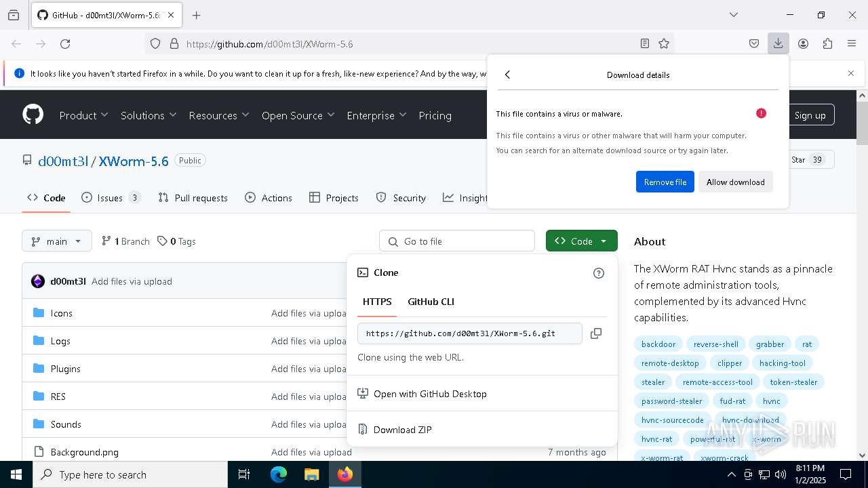Show hidden system tray icons
Viewport: 868px width, 488px height.
click(x=732, y=474)
